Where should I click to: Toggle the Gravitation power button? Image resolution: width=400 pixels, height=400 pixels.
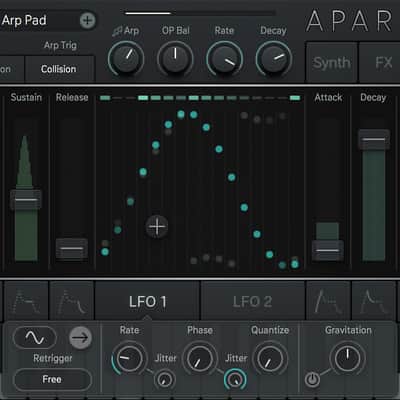click(x=312, y=379)
